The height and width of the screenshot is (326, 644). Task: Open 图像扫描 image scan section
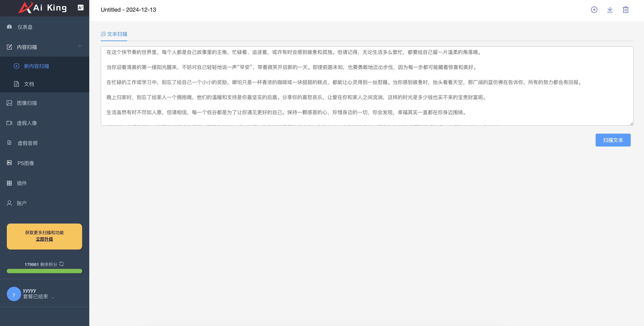[27, 103]
